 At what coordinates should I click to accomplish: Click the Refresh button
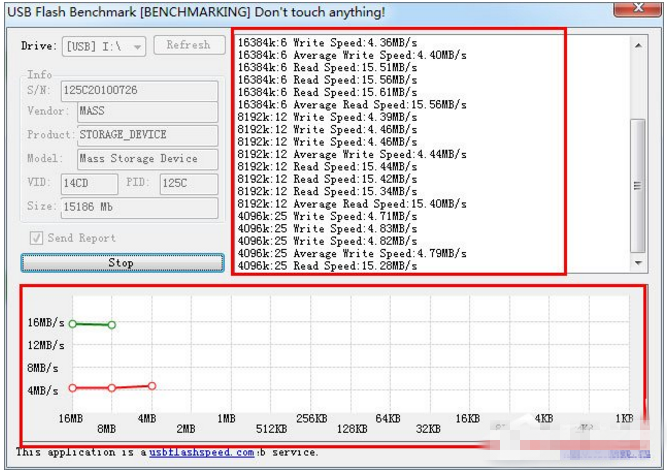[x=189, y=45]
